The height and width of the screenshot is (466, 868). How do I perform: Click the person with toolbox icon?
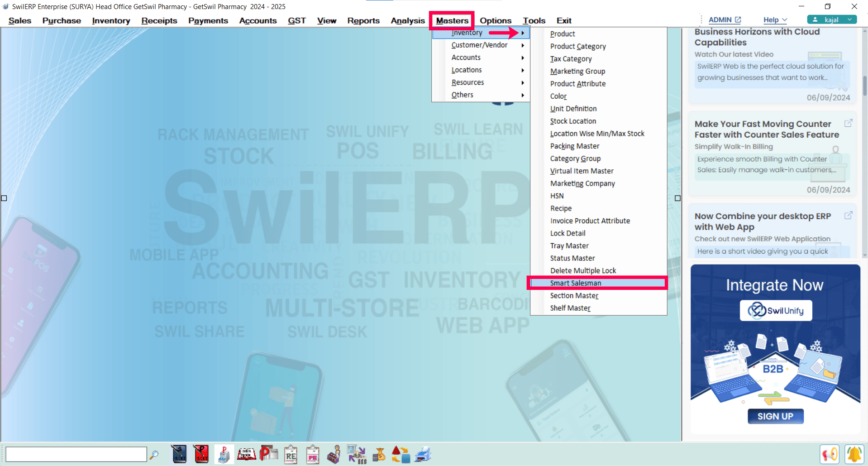click(x=334, y=454)
